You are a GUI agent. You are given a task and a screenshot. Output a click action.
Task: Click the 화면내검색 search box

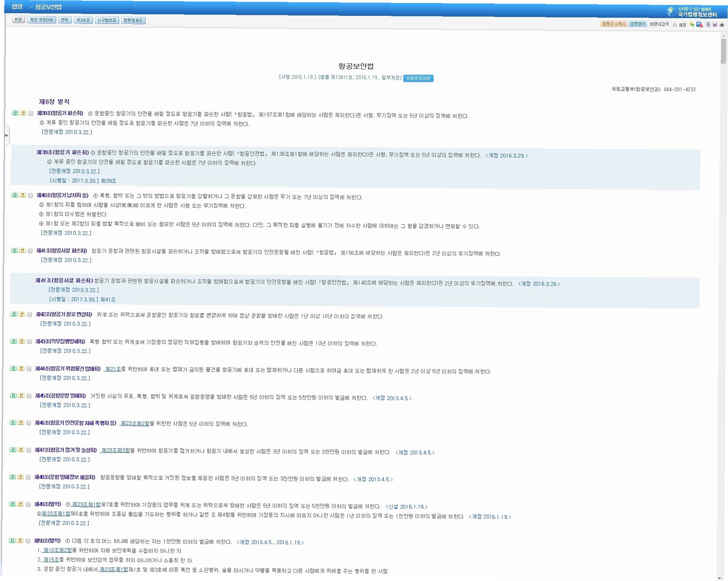coord(659,24)
